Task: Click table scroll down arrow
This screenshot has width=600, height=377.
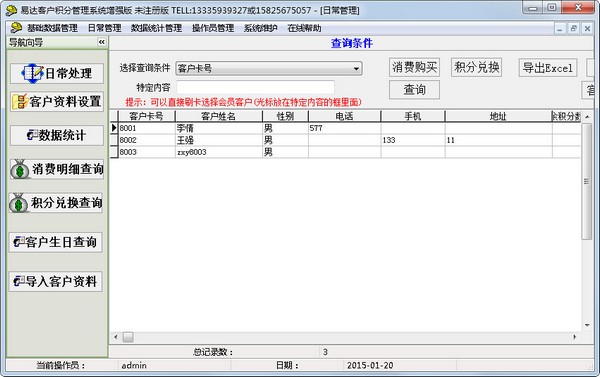Action: [587, 325]
